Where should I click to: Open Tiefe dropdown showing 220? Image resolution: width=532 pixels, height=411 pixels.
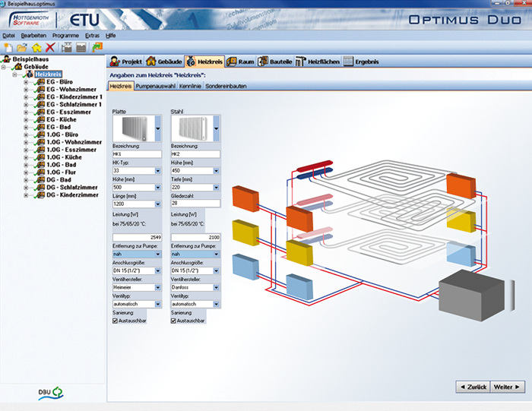pos(216,188)
